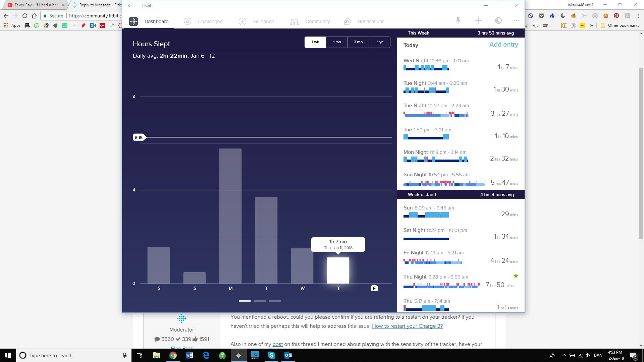Open the Community people icon

[x=294, y=22]
